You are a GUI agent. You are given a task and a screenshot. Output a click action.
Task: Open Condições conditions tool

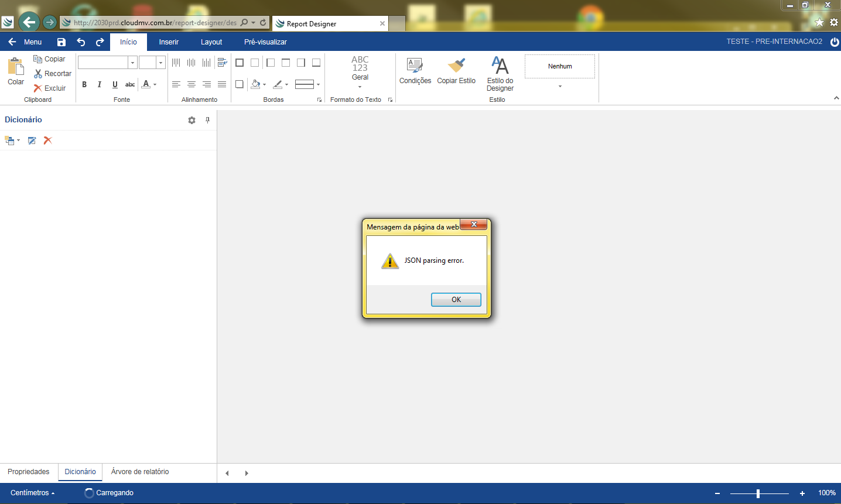(x=415, y=71)
